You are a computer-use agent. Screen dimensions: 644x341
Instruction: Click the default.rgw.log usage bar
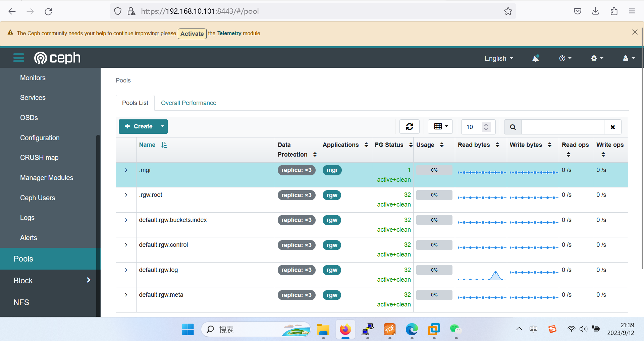tap(434, 270)
